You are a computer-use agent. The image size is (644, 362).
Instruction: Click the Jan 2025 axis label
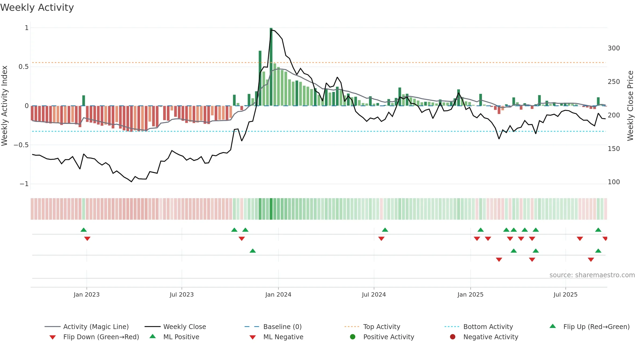[x=470, y=294]
